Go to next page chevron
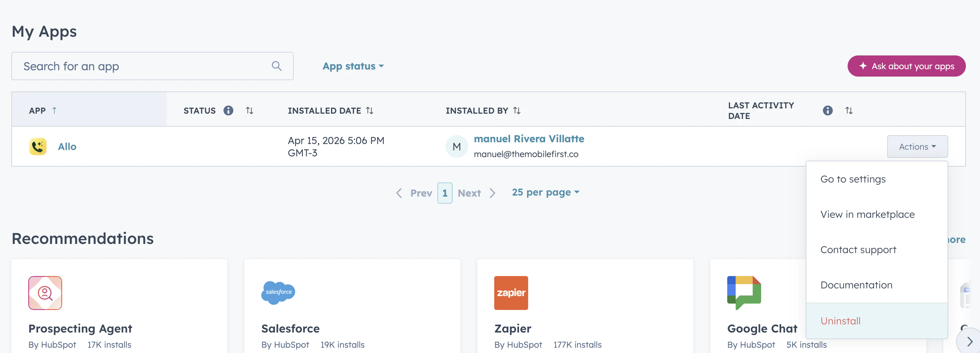This screenshot has width=980, height=353. point(492,193)
